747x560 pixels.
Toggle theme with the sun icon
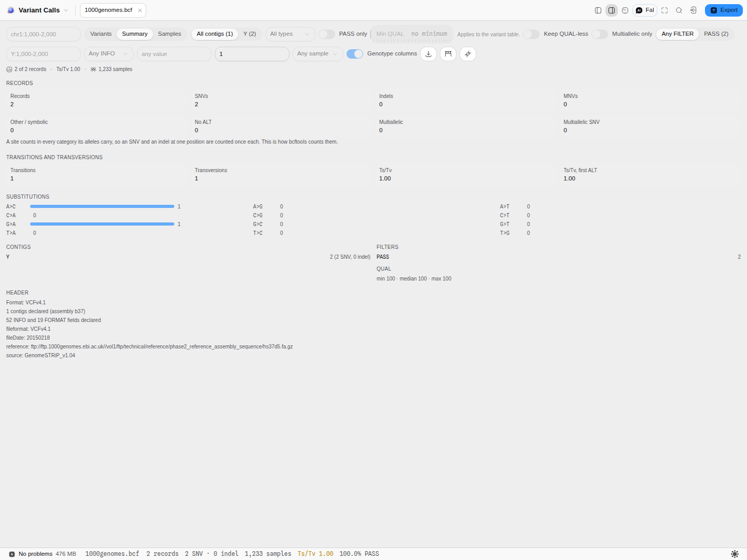(735, 554)
